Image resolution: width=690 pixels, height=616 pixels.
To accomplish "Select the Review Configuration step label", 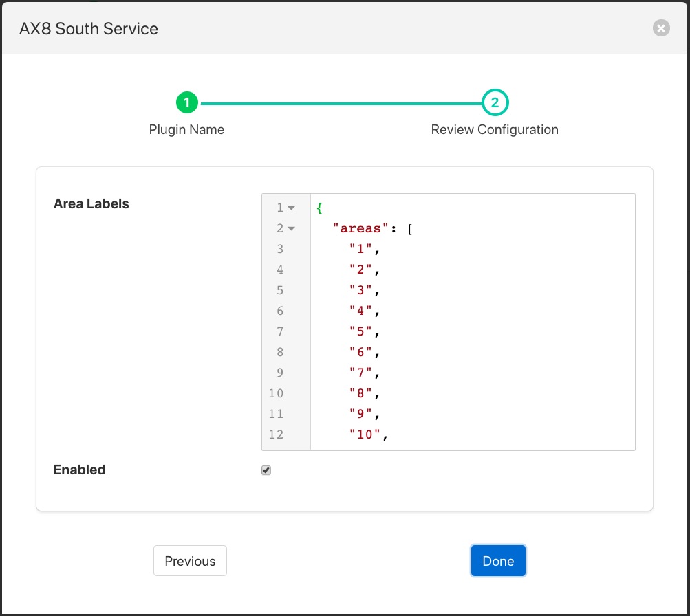I will tap(495, 129).
